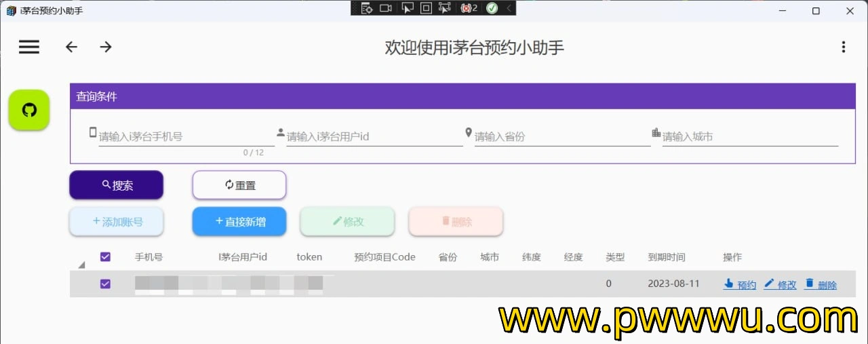The image size is (868, 344).
Task: Maximize the i茅台预约小助手 window
Action: click(x=816, y=11)
